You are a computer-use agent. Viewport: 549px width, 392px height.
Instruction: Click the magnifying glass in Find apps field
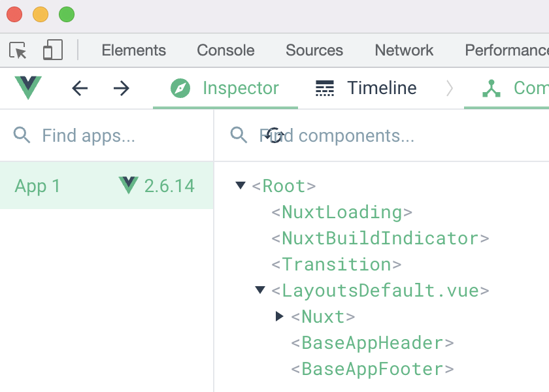coord(22,135)
